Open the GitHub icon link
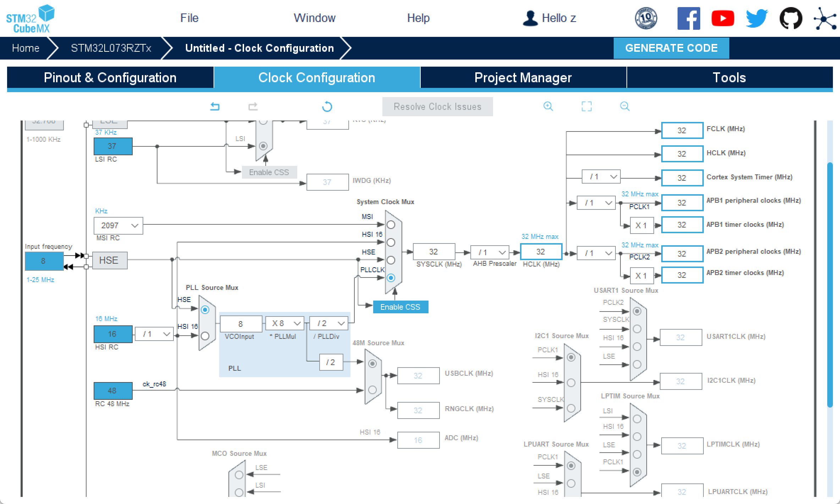The width and height of the screenshot is (840, 504). click(791, 18)
